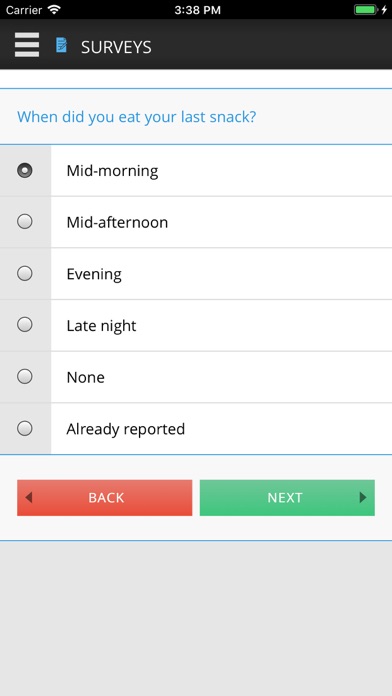Choose the Already reported radio button
The width and height of the screenshot is (392, 696).
tap(25, 428)
